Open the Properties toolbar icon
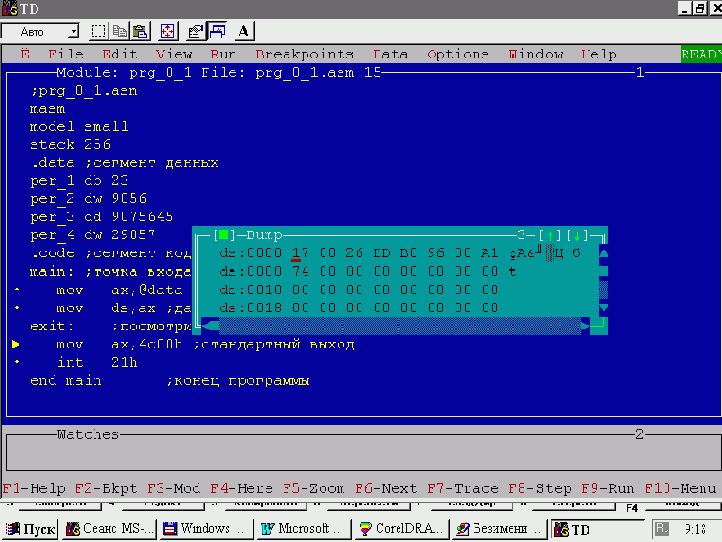The image size is (722, 542). click(x=196, y=31)
